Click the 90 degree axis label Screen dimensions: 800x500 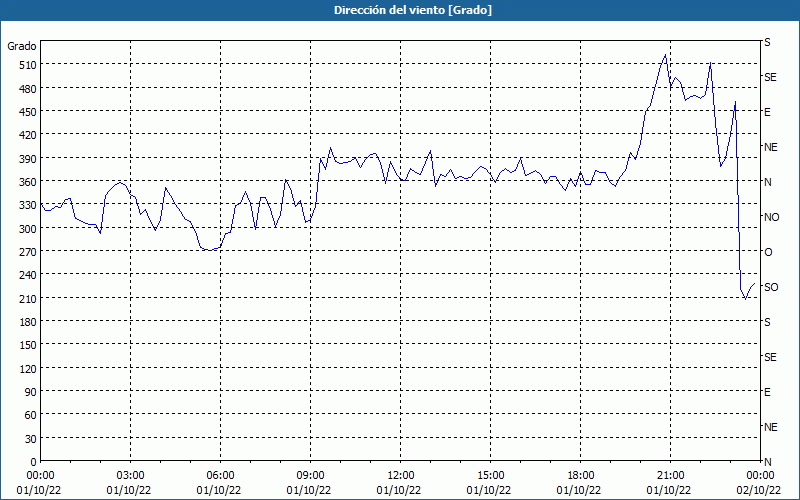pos(31,392)
